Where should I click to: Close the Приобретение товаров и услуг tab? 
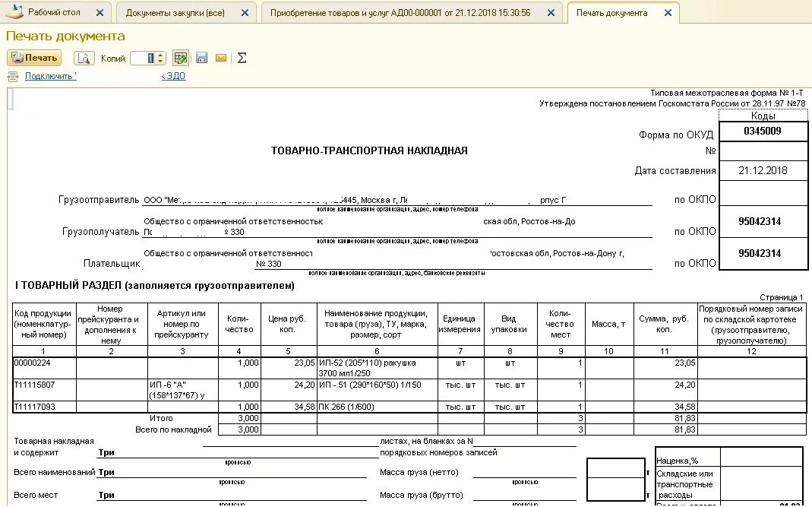click(x=551, y=13)
